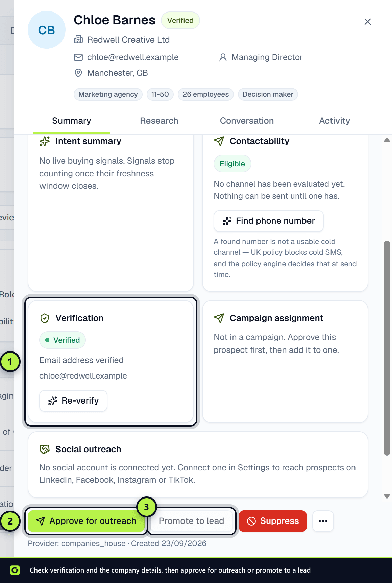Click the Manchester, GB location text

tap(118, 73)
